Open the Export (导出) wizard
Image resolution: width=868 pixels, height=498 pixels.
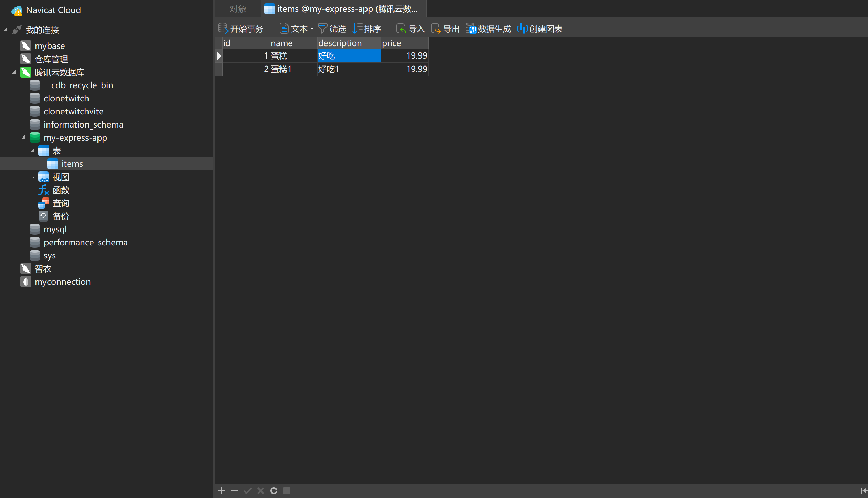[445, 29]
